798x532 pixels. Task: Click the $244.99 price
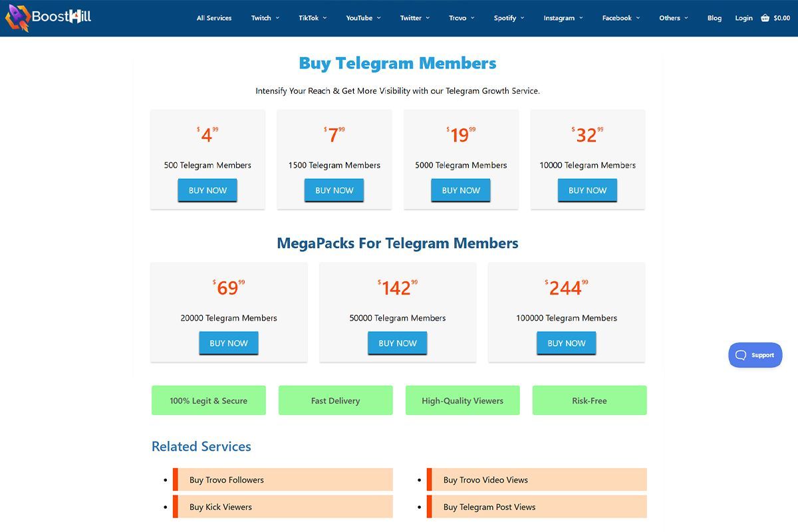point(567,288)
